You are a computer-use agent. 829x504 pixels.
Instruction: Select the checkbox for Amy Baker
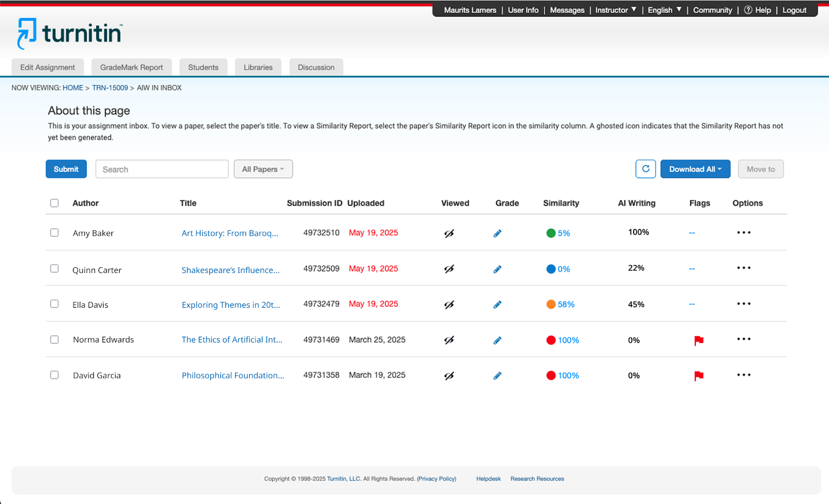point(54,233)
